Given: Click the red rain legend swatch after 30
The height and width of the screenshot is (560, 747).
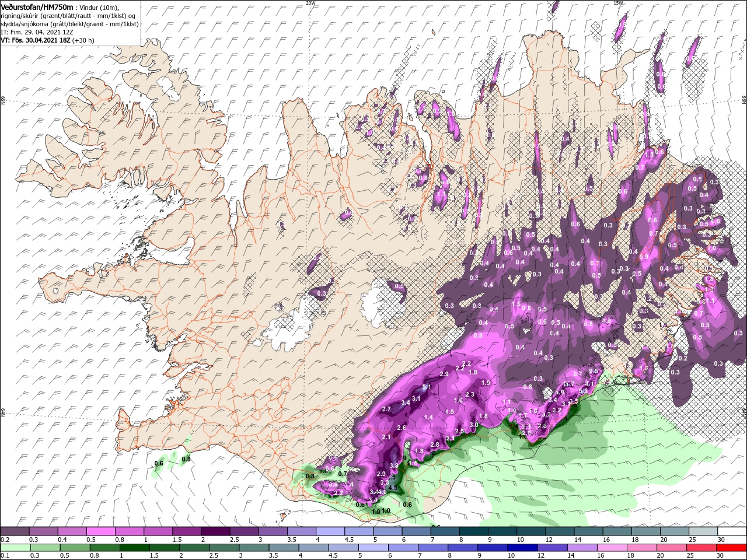Looking at the screenshot, I should [x=732, y=548].
